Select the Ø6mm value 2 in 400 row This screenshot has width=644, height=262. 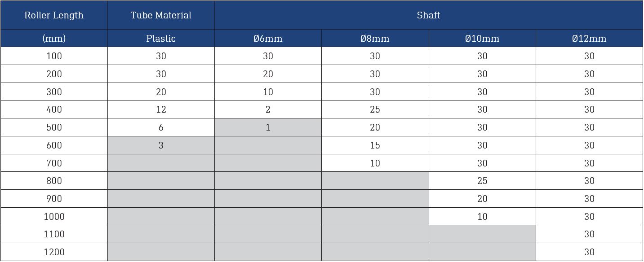pos(268,109)
